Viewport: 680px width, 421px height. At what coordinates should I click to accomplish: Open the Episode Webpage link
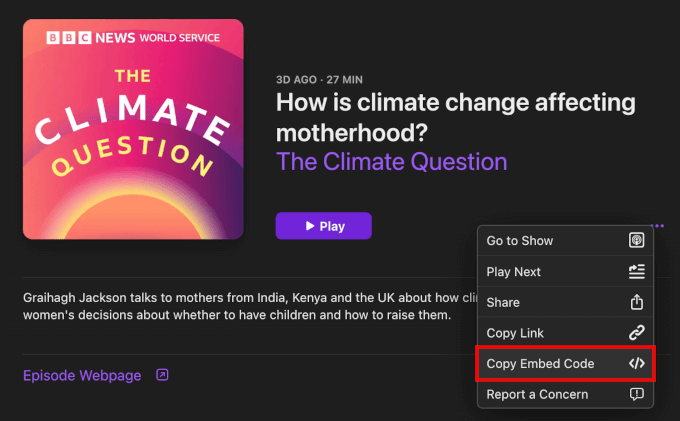coord(82,376)
